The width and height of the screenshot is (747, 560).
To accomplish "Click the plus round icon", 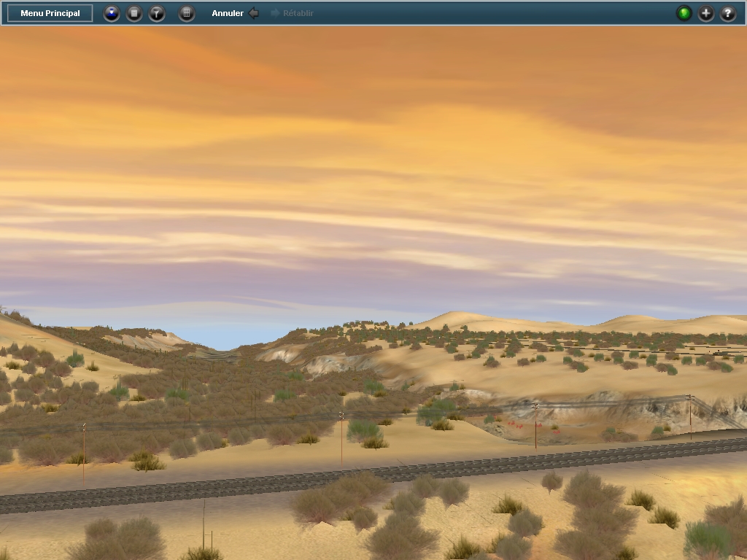I will tap(706, 13).
